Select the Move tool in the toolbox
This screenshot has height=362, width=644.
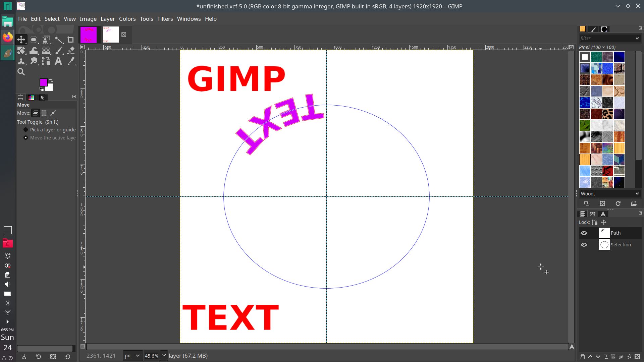click(x=21, y=40)
